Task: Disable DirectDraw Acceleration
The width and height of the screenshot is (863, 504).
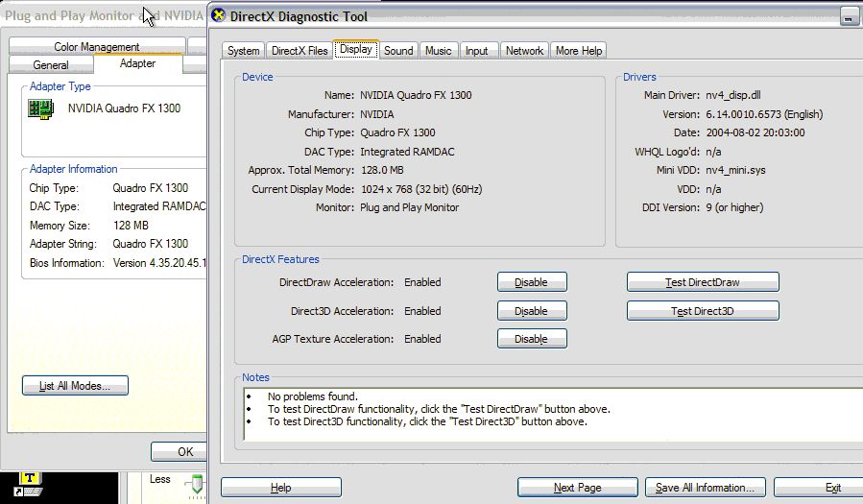Action: 532,282
